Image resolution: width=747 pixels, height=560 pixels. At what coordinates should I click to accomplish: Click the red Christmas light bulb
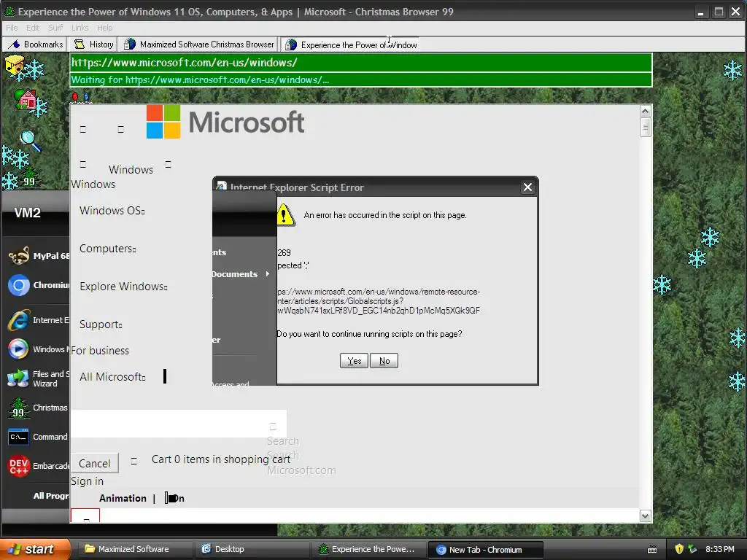(x=75, y=98)
